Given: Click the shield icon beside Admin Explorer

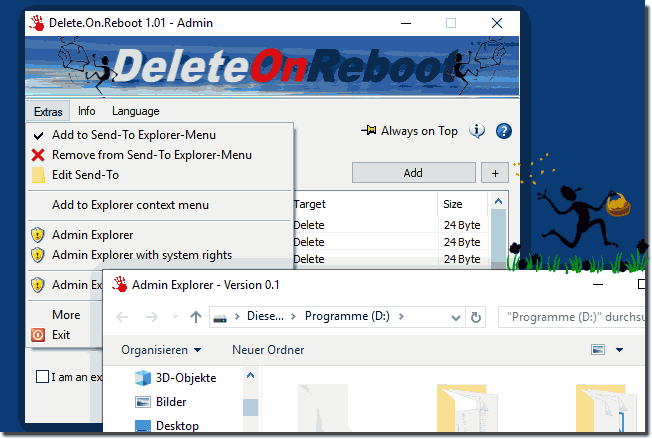Looking at the screenshot, I should (x=38, y=235).
